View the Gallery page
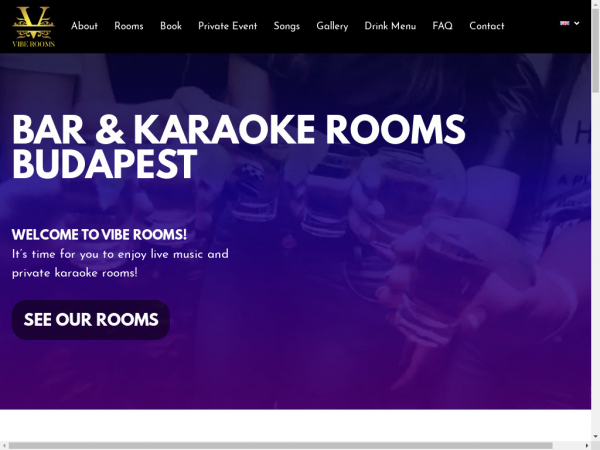The image size is (600, 450). (x=332, y=26)
